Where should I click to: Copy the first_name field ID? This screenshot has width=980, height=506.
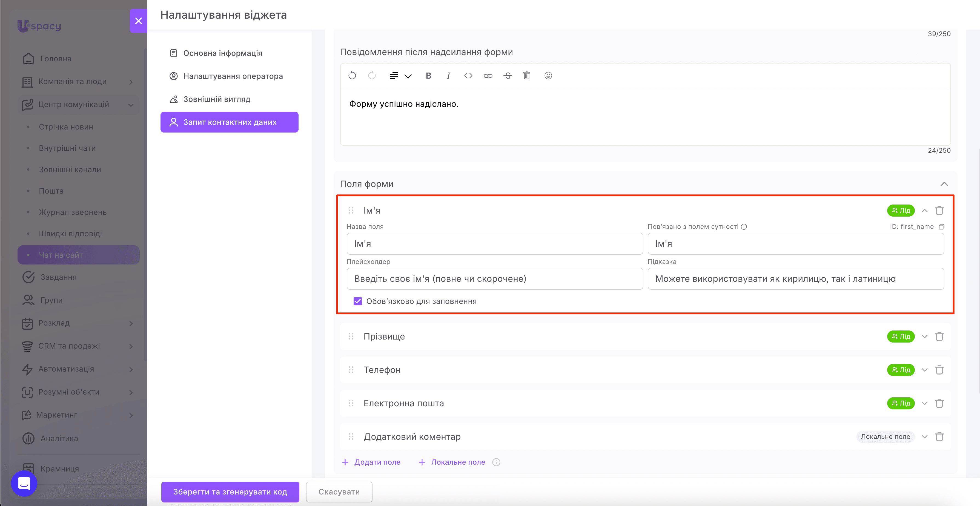[x=942, y=227]
